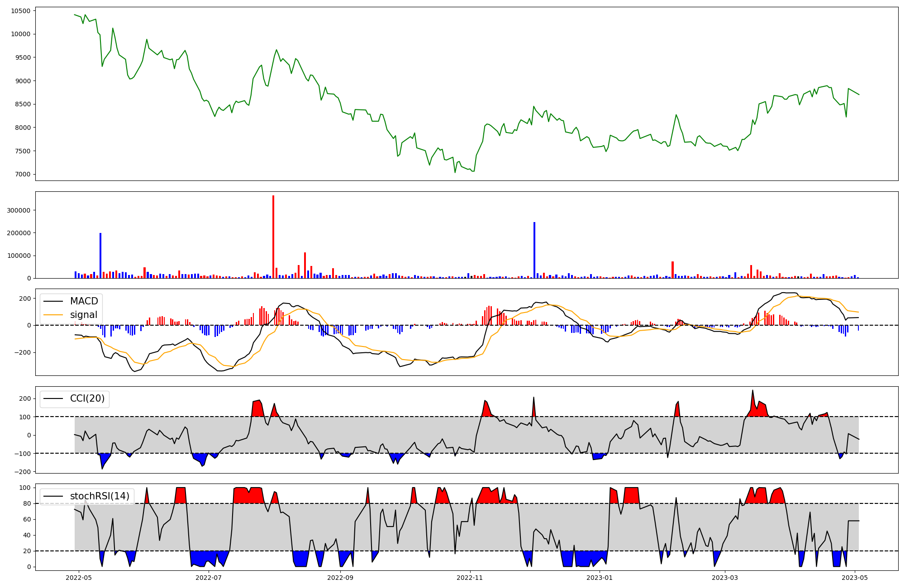
Task: Click the 2022-05 x-axis date label
Action: click(x=79, y=578)
